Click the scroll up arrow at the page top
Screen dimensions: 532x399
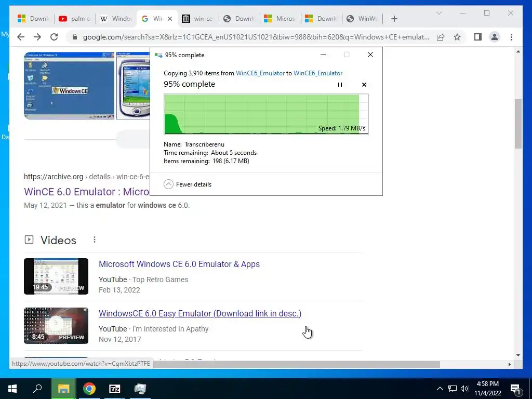(x=518, y=51)
